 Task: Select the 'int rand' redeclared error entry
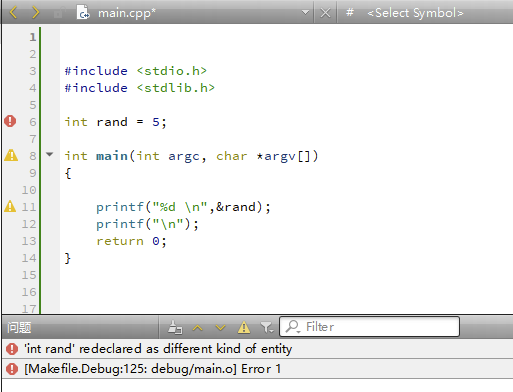pos(257,349)
